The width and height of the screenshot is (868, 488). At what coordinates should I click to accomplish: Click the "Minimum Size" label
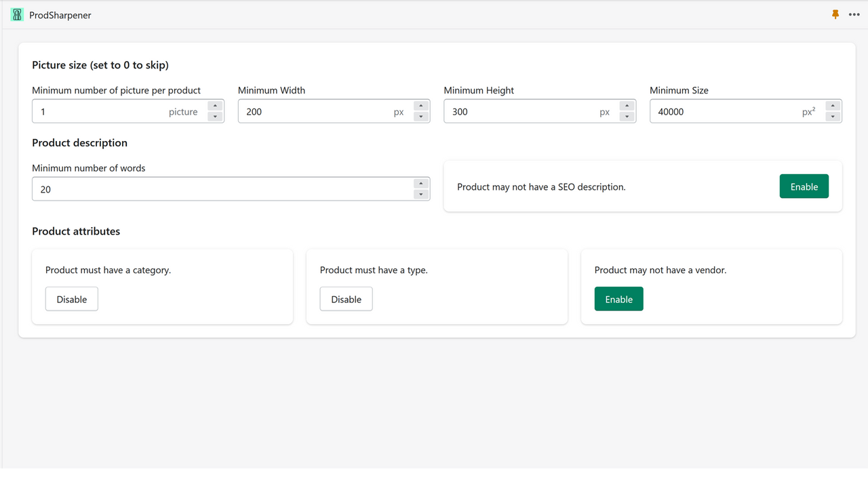point(679,90)
